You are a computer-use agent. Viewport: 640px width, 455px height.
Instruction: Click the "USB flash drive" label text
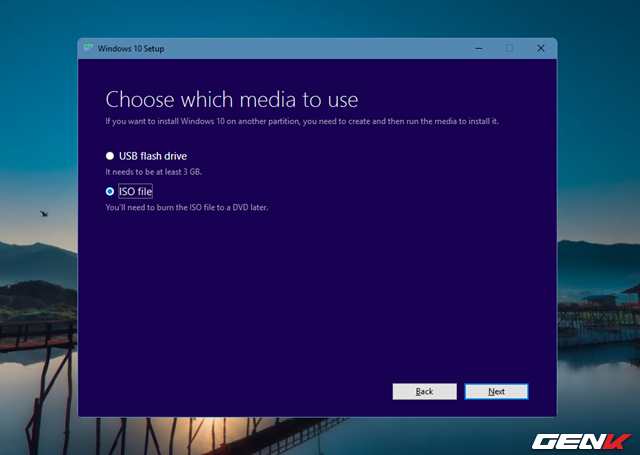(x=153, y=156)
